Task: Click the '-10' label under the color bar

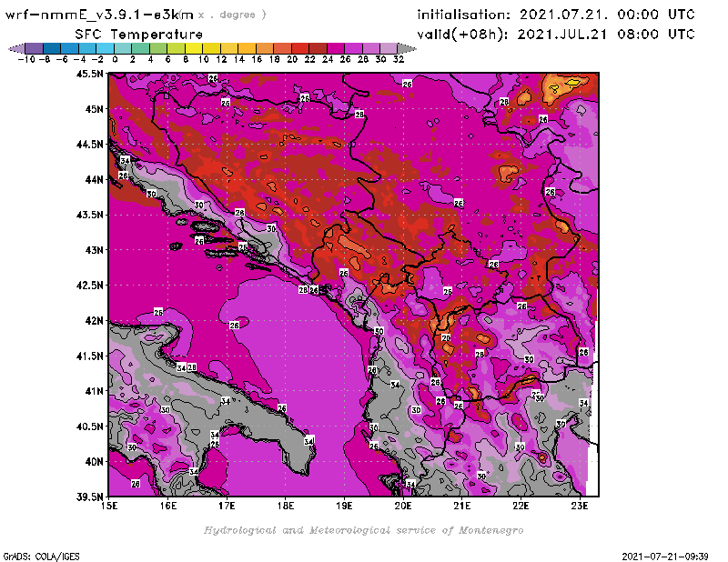Action: coord(26,59)
